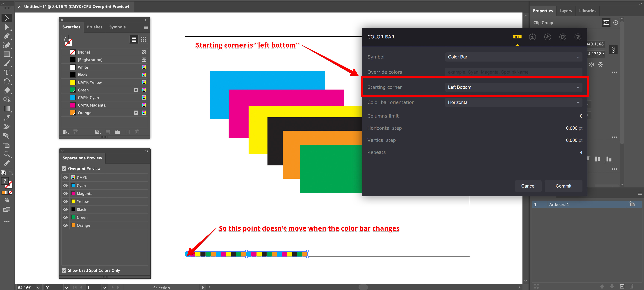The width and height of the screenshot is (644, 290).
Task: Select the CMYK Cyan swatch
Action: pos(88,97)
